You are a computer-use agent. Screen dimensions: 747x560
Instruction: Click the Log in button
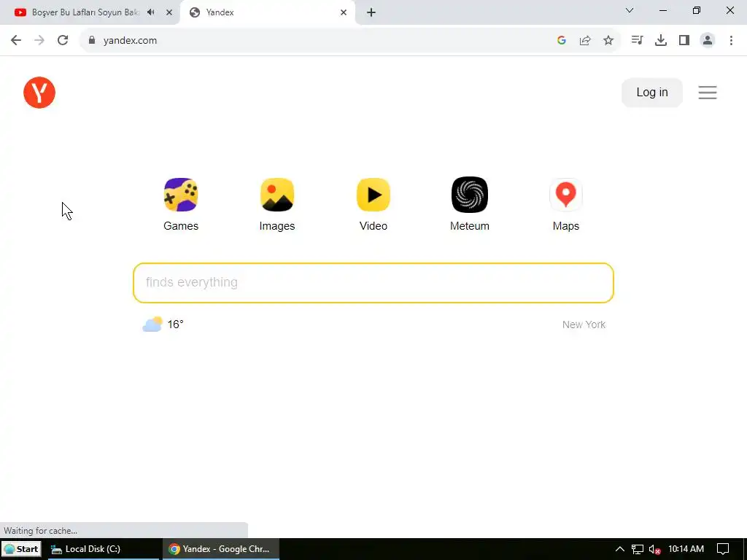(x=651, y=93)
